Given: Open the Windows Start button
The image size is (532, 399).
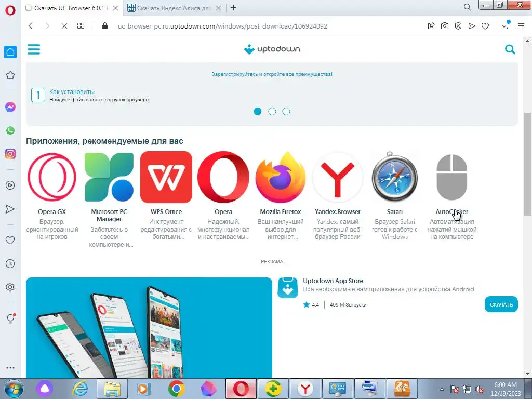Looking at the screenshot, I should pos(14,389).
